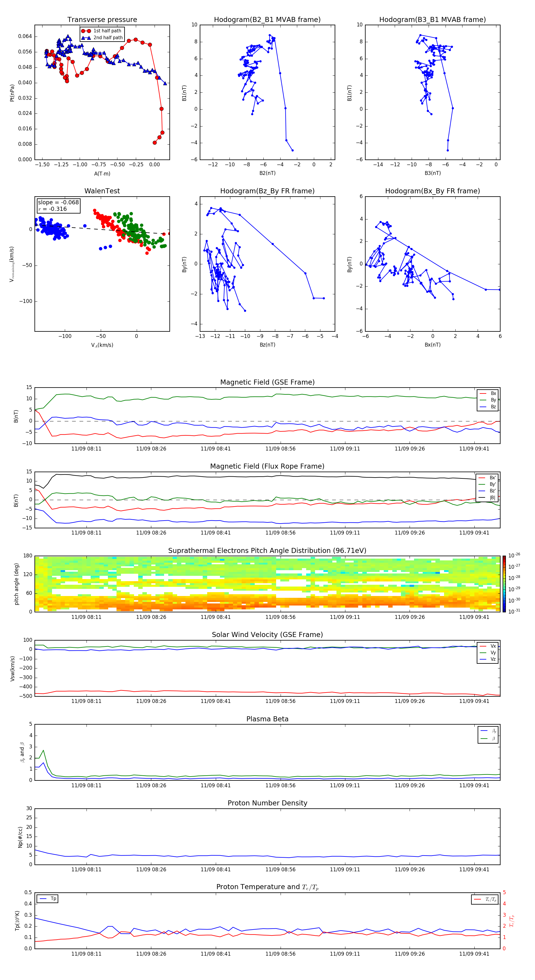Click the "β" legend entry in Plasma Beta
Image resolution: width=535 pixels, height=980 pixels.
(x=488, y=739)
